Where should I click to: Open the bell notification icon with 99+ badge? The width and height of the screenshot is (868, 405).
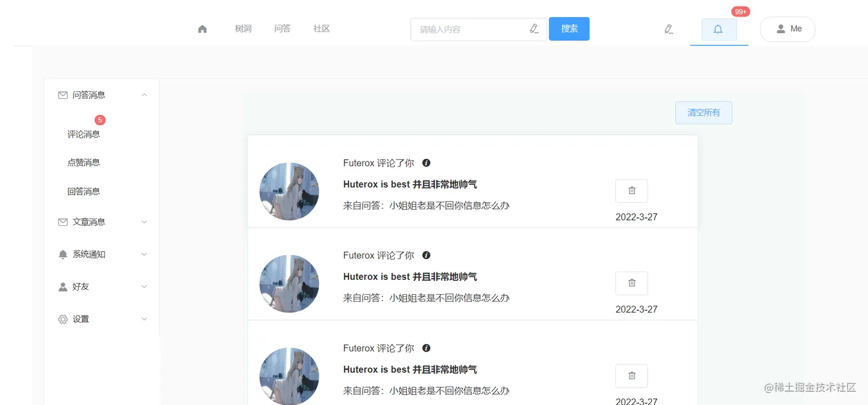click(718, 28)
